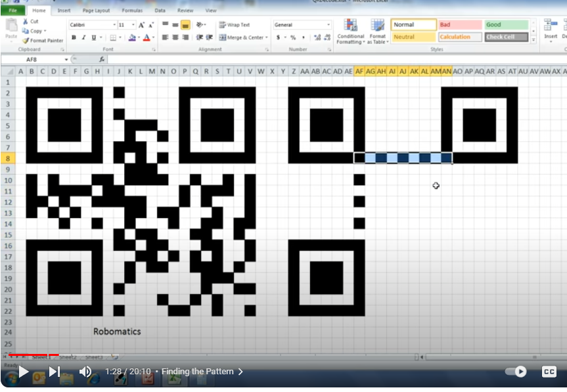The height and width of the screenshot is (392, 567).
Task: Click the Insert cells icon
Action: 551,26
